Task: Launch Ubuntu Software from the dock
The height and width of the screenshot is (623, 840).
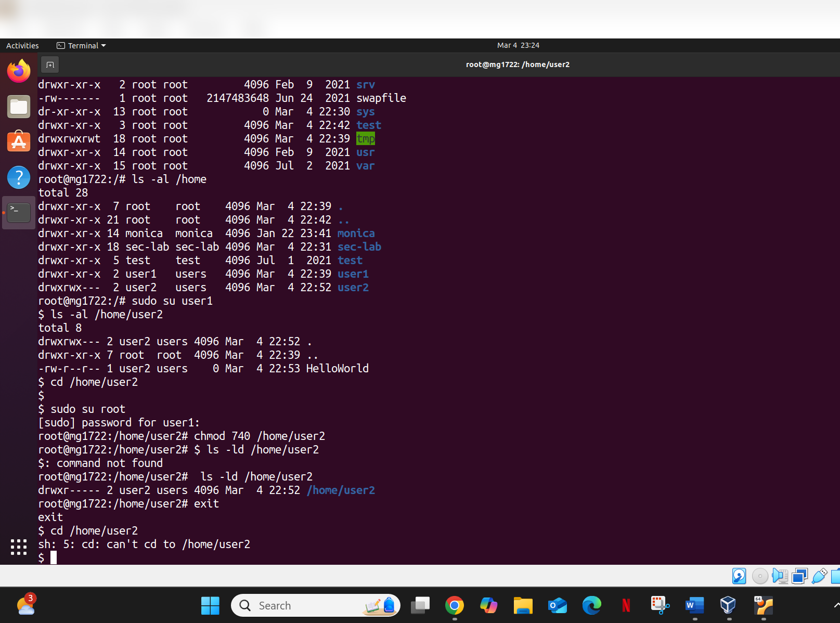Action: point(19,141)
